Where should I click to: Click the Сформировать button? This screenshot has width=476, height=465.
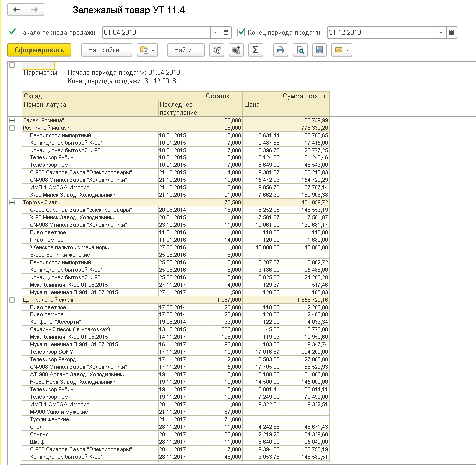click(39, 50)
